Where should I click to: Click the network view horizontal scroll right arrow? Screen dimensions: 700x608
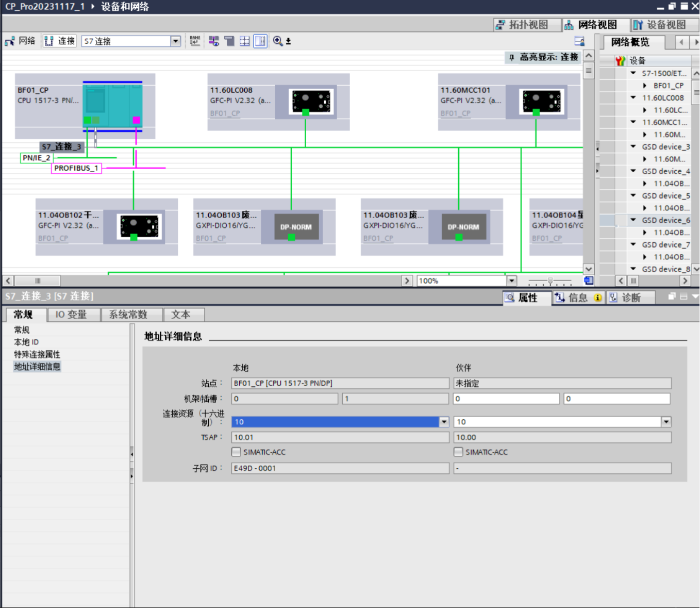tap(407, 281)
